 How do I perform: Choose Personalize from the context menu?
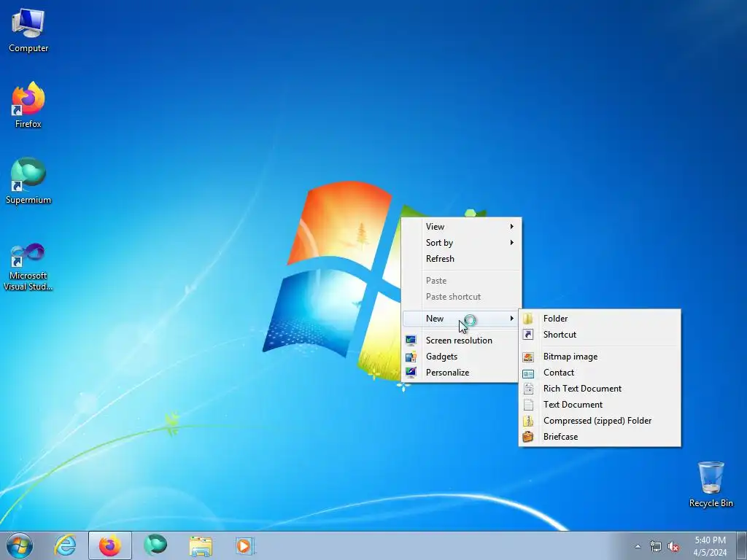462,373
